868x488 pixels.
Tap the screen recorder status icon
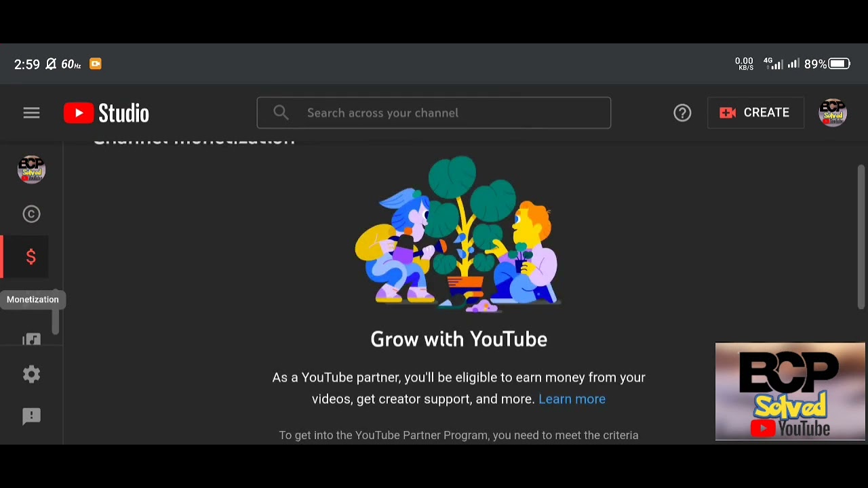click(95, 64)
